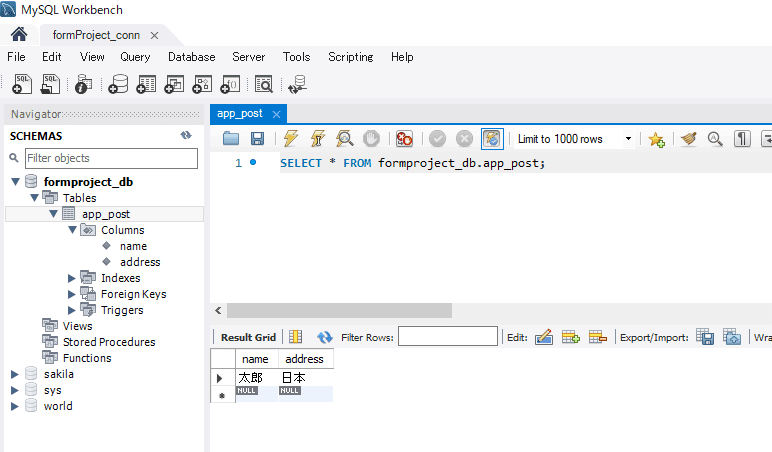Insert a new row in result grid
Image resolution: width=772 pixels, height=452 pixels.
point(571,337)
